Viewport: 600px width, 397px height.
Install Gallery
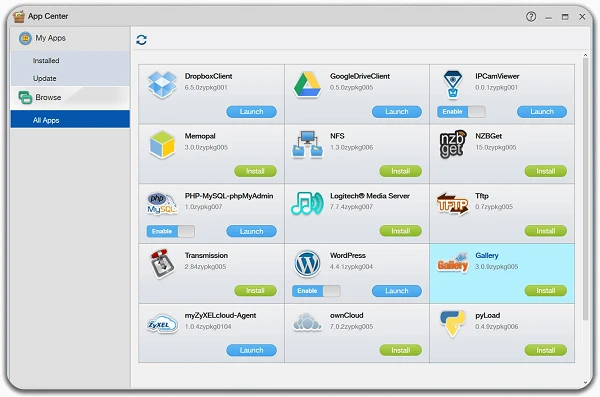(x=546, y=291)
